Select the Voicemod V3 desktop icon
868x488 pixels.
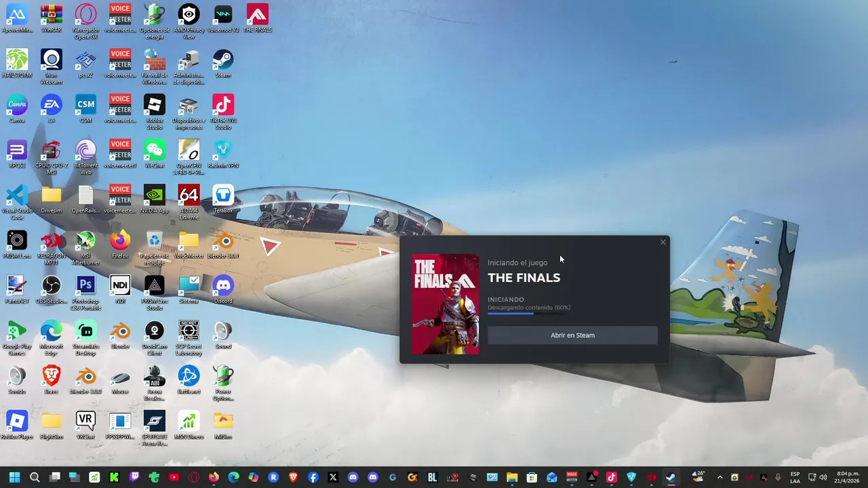tap(223, 18)
